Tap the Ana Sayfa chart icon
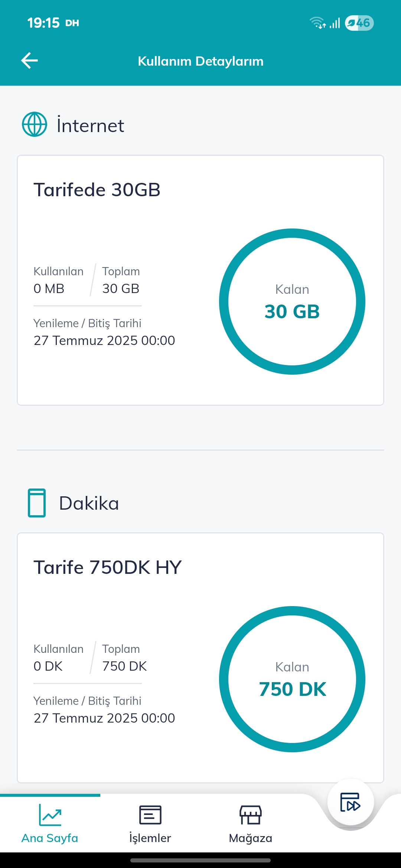401x868 pixels. [50, 815]
